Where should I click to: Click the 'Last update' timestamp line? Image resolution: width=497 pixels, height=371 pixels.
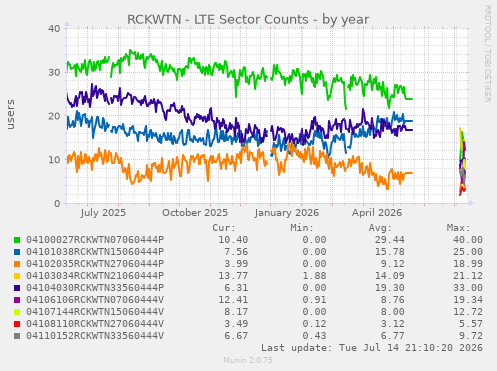tap(372, 348)
